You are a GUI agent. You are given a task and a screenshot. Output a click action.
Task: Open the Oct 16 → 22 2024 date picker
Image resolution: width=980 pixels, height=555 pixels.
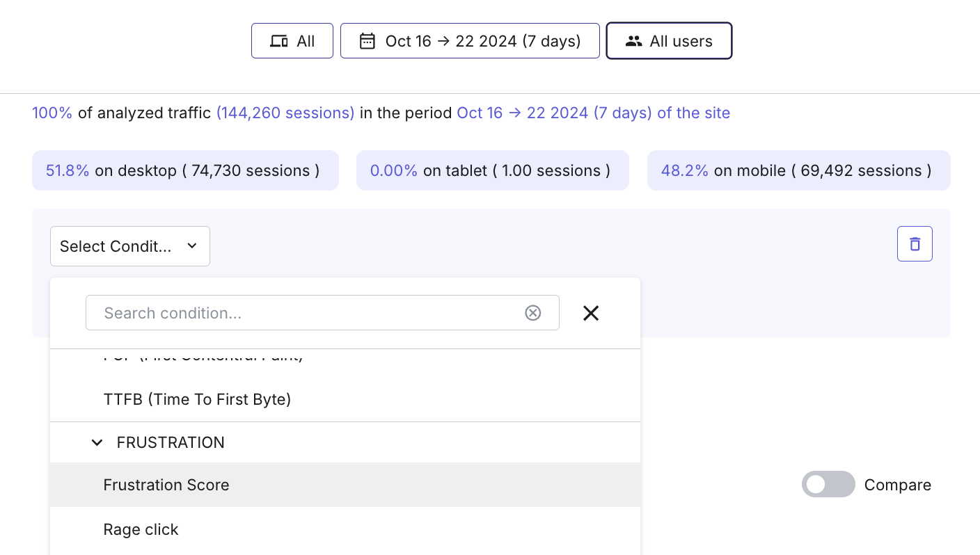pyautogui.click(x=470, y=41)
